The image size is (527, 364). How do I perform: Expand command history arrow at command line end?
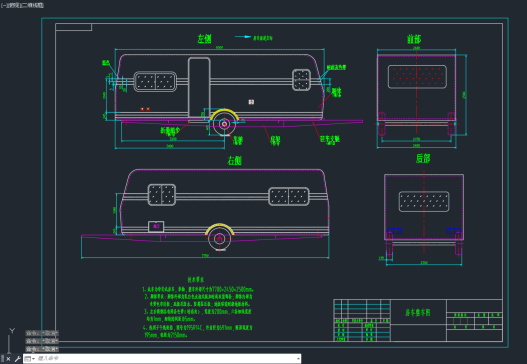tap(298, 359)
